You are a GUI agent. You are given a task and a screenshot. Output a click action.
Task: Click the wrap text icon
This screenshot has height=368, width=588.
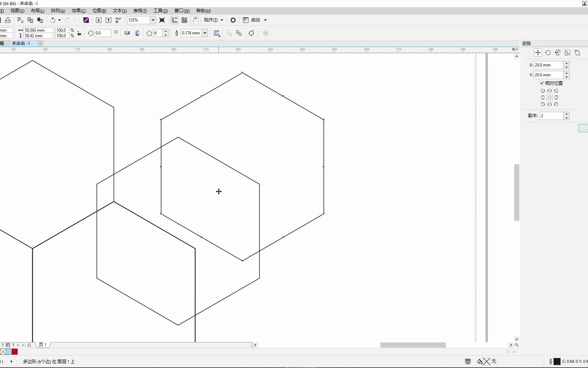[217, 33]
